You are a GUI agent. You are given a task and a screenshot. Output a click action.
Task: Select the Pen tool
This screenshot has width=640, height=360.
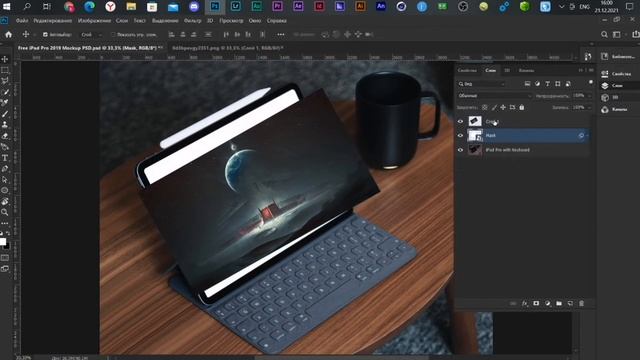point(5,169)
